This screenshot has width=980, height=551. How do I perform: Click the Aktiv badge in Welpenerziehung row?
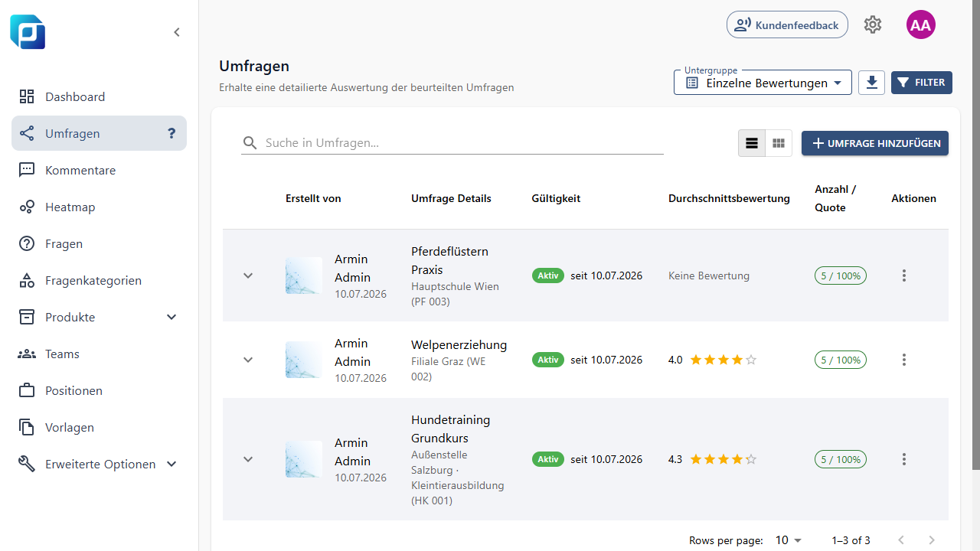pyautogui.click(x=548, y=360)
